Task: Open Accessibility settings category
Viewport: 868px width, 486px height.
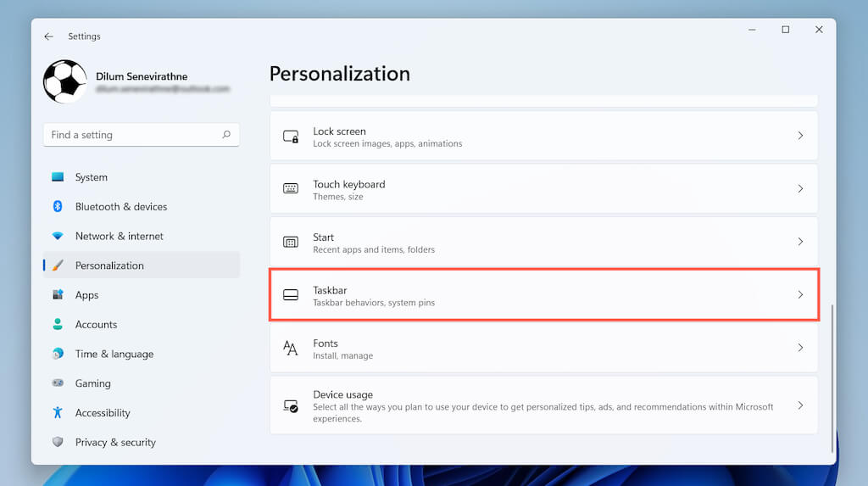Action: point(142,412)
